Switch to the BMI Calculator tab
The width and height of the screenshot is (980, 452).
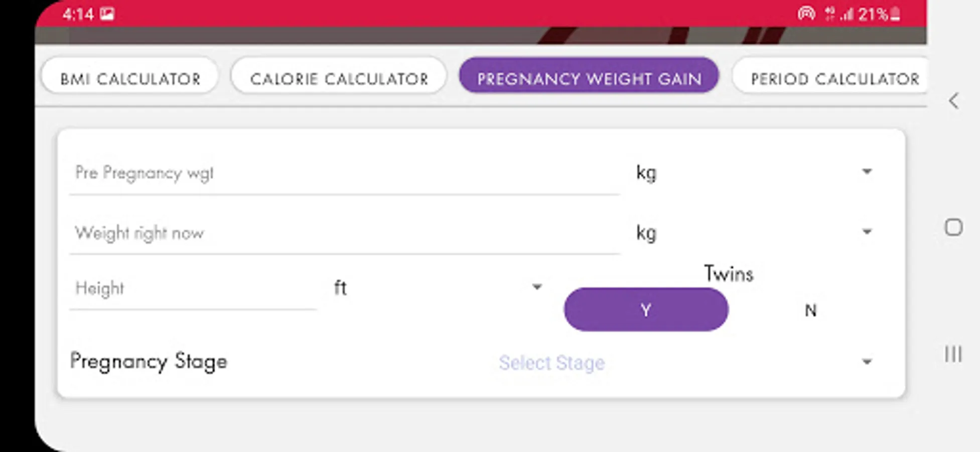[x=130, y=78]
